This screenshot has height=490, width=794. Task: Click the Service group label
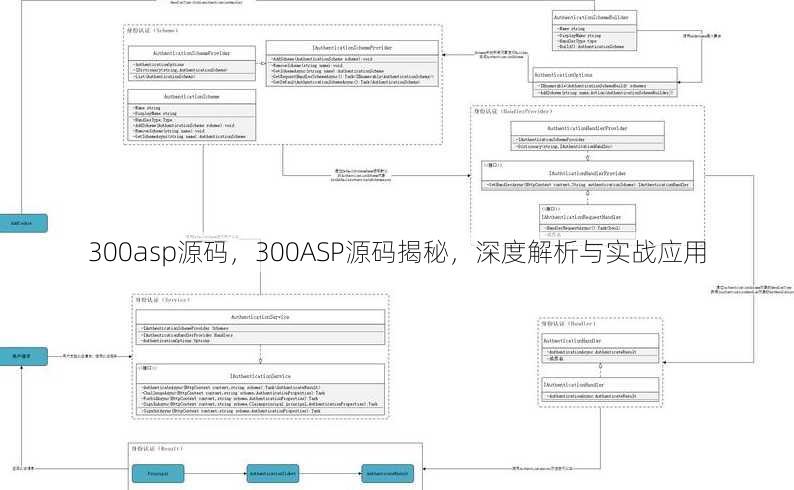click(162, 300)
